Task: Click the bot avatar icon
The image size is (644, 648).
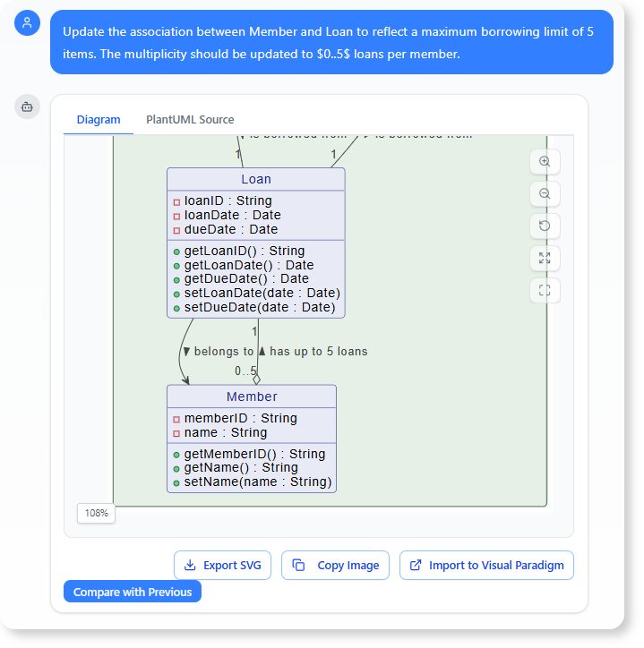Action: (28, 107)
